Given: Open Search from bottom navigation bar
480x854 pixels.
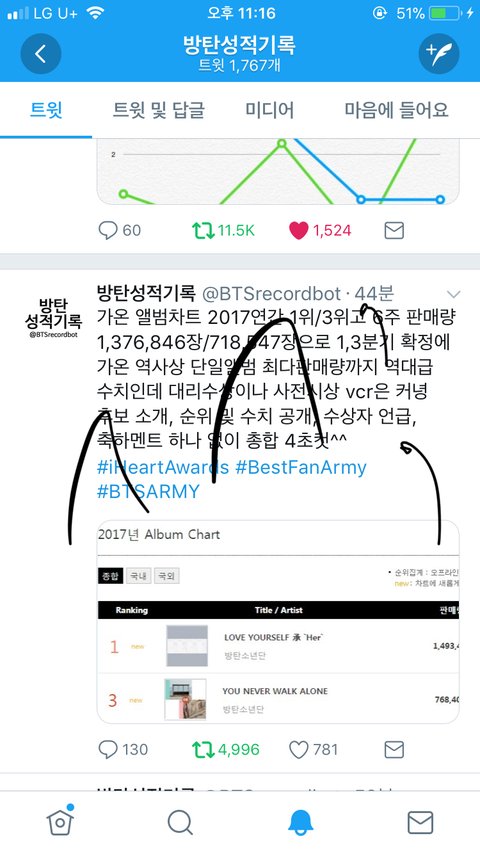Looking at the screenshot, I should pyautogui.click(x=180, y=822).
